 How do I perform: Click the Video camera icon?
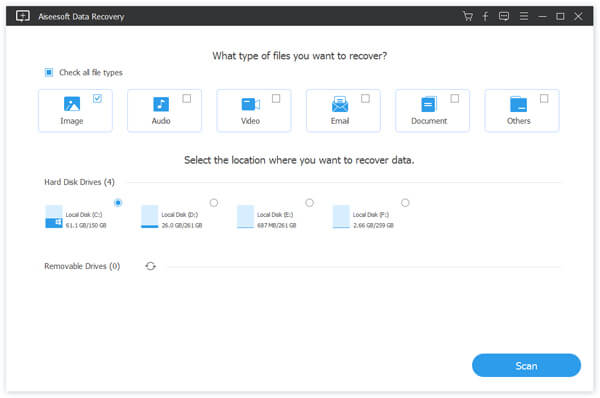point(251,104)
